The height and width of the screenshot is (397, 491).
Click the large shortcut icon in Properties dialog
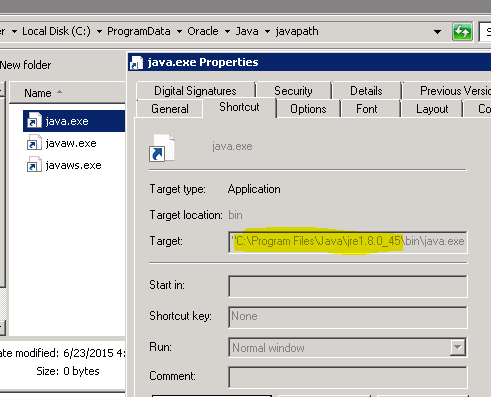point(162,148)
